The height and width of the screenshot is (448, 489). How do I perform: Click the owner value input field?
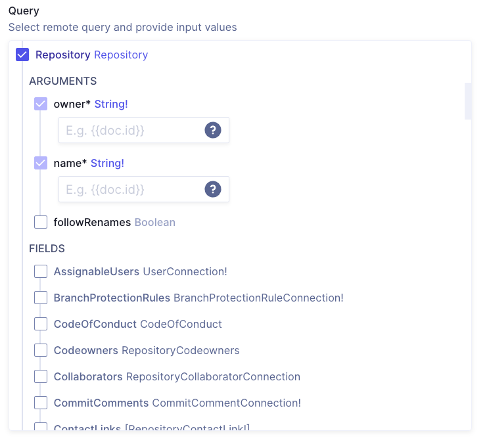(x=131, y=130)
